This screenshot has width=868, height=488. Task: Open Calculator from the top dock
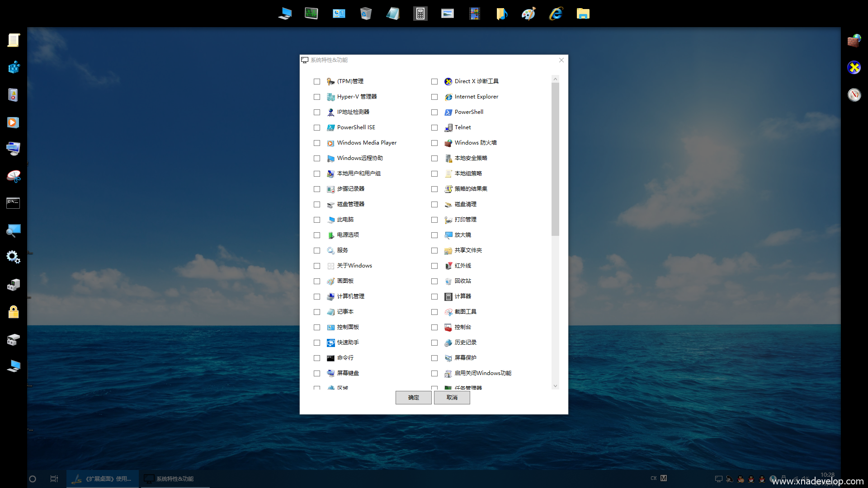tap(420, 14)
